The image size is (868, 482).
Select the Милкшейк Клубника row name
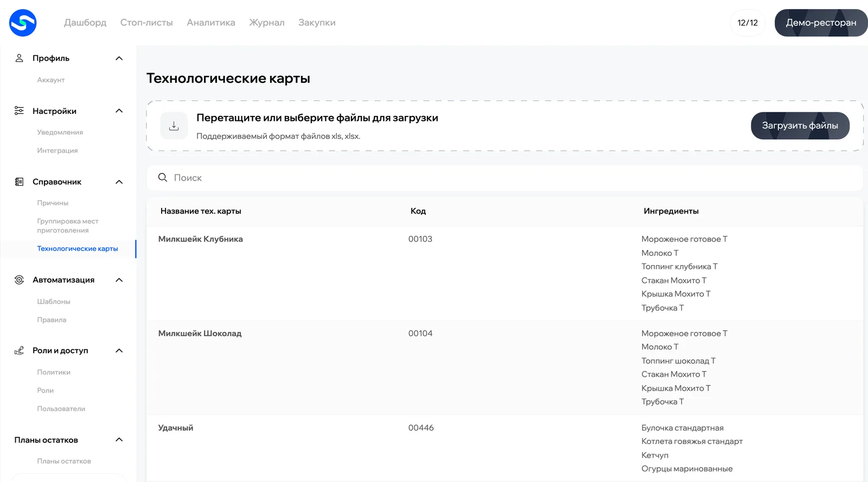201,239
